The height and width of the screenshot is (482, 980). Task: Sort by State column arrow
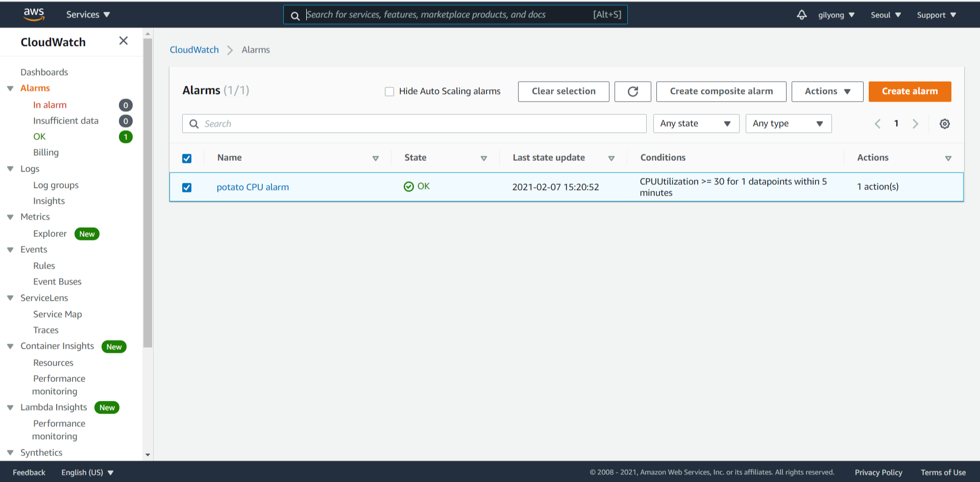tap(484, 158)
